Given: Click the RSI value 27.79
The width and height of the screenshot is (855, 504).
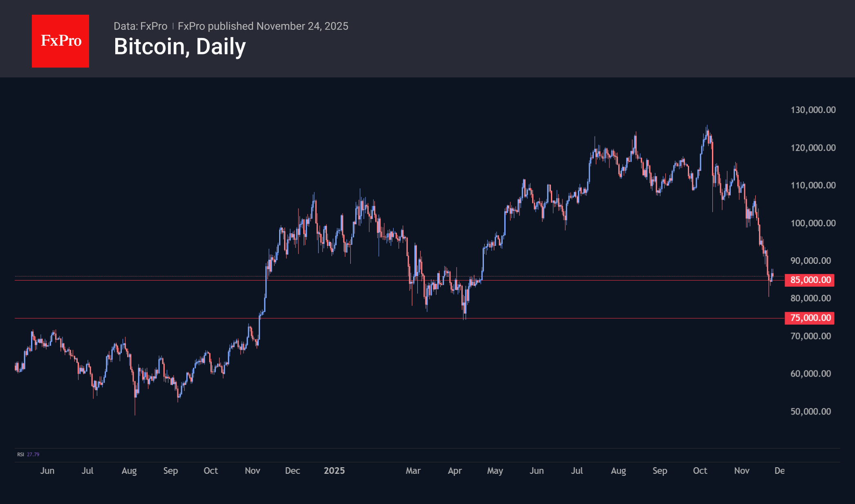Looking at the screenshot, I should tap(33, 455).
